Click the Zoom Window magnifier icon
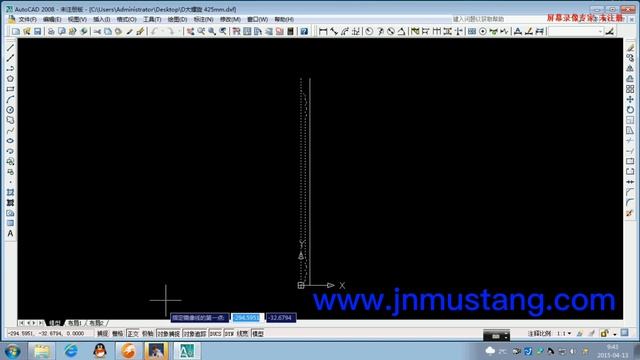The width and height of the screenshot is (640, 360). (212, 31)
